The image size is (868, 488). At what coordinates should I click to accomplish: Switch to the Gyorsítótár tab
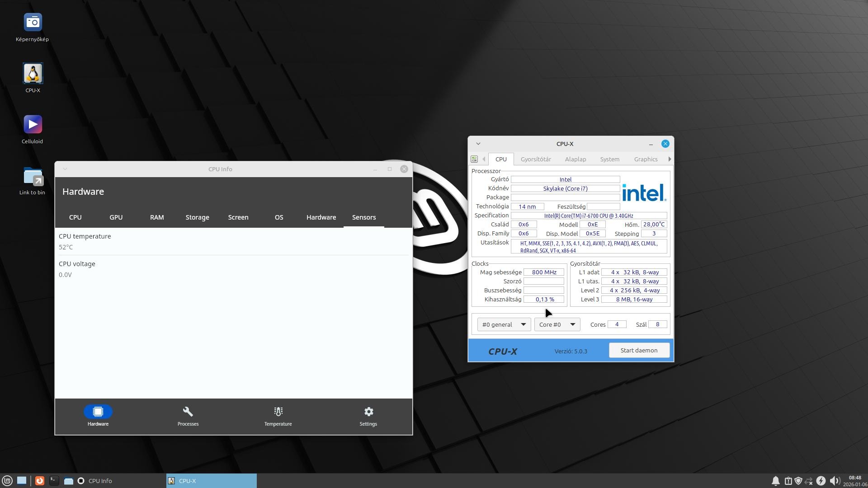click(536, 159)
